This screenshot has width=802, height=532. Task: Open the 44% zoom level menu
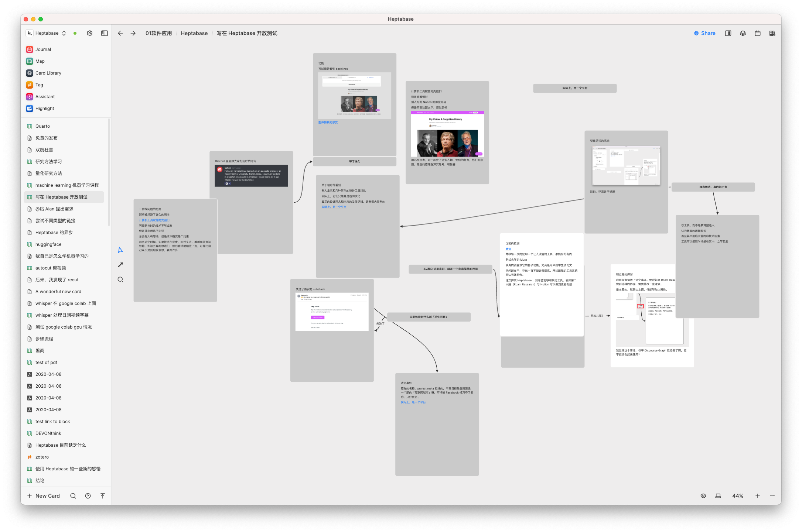(x=738, y=496)
